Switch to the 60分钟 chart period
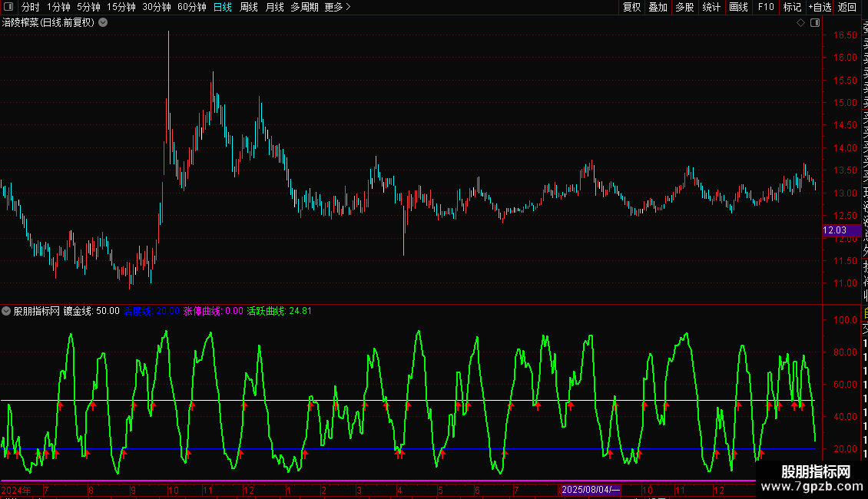 click(192, 7)
